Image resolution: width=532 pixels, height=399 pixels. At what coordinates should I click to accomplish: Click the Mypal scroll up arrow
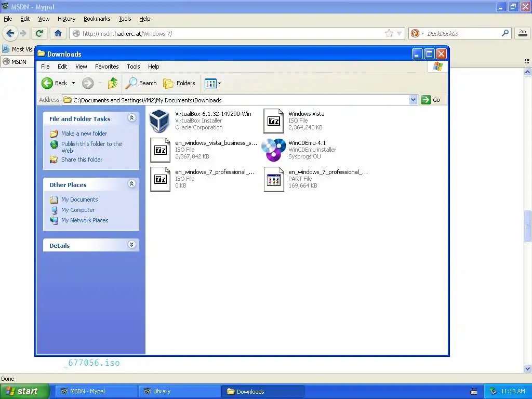[527, 72]
